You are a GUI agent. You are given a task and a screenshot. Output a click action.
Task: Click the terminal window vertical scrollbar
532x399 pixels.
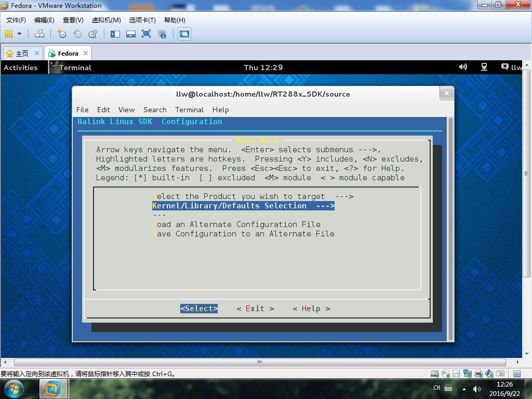(x=450, y=229)
